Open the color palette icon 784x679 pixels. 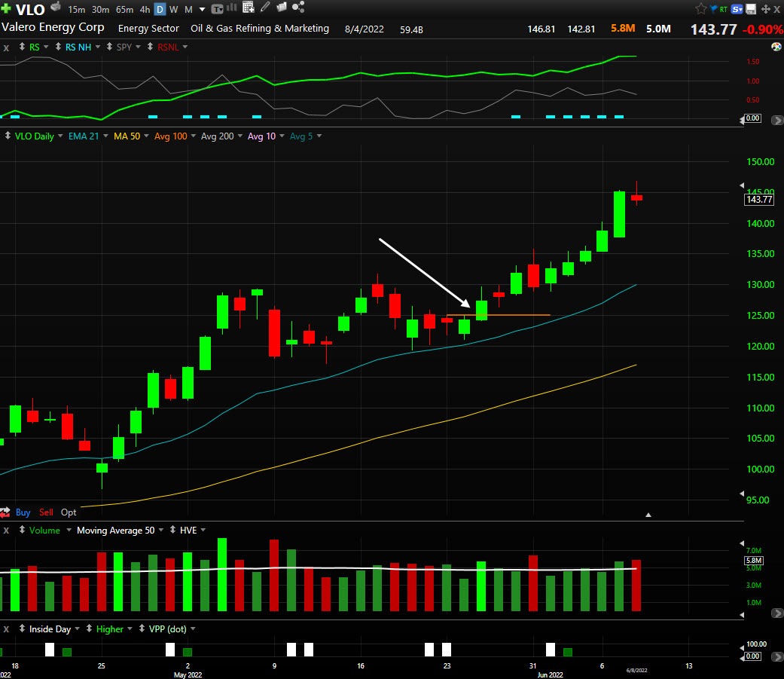click(776, 47)
